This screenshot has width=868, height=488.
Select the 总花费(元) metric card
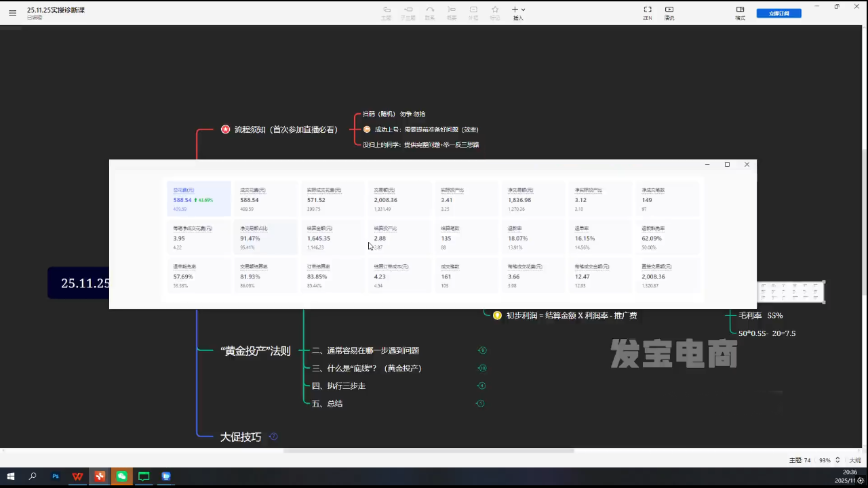click(199, 199)
